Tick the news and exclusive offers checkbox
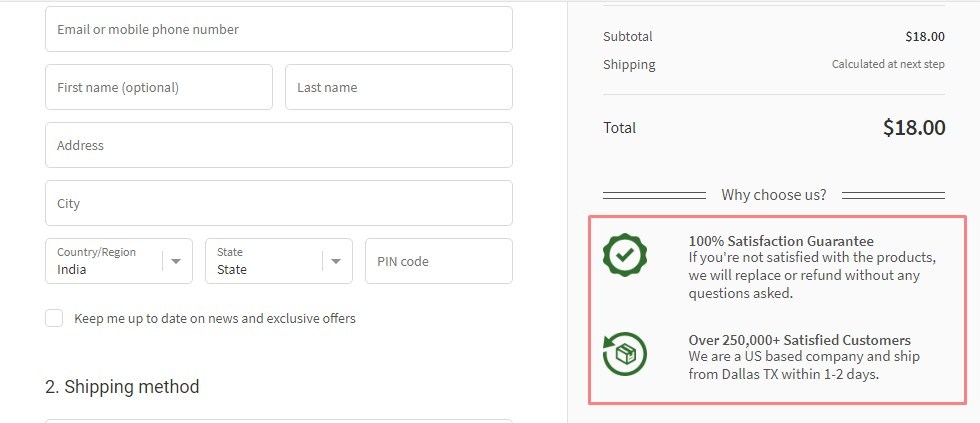This screenshot has width=980, height=423. click(x=54, y=318)
